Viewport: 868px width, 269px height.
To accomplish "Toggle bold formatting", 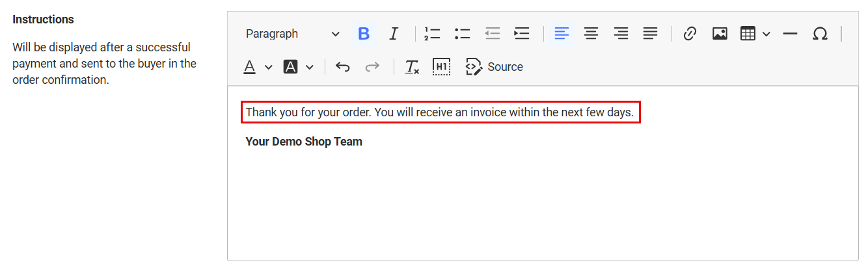I will (364, 34).
